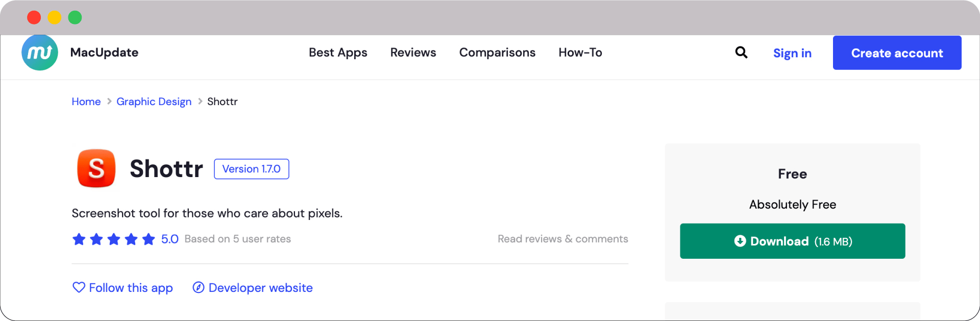The width and height of the screenshot is (980, 321).
Task: Click the MacUpdate site name text
Action: (x=104, y=53)
